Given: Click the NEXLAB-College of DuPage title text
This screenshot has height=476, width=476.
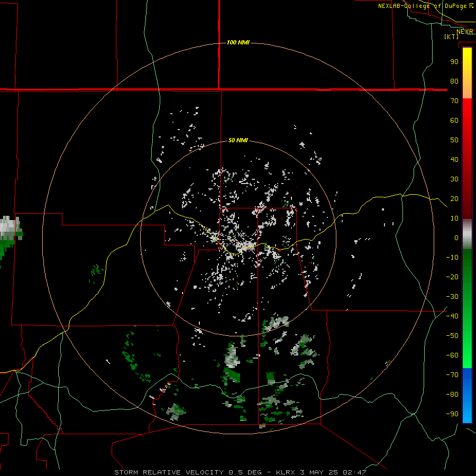Looking at the screenshot, I should [422, 6].
